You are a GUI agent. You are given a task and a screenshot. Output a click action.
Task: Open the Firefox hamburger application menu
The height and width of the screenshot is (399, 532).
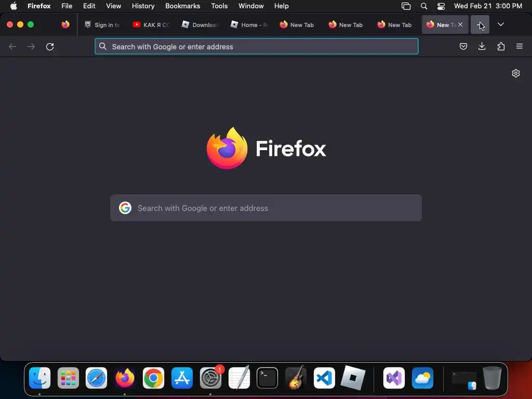click(x=520, y=46)
